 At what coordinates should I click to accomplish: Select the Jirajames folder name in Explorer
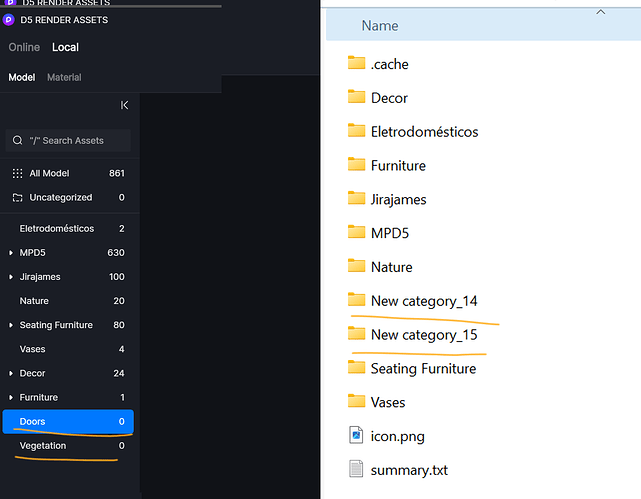[399, 199]
